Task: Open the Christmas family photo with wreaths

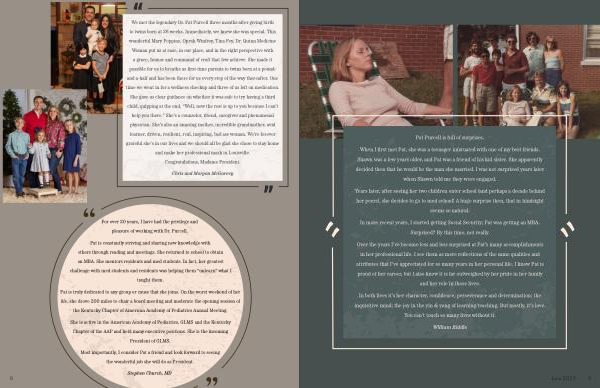Action: pyautogui.click(x=45, y=146)
